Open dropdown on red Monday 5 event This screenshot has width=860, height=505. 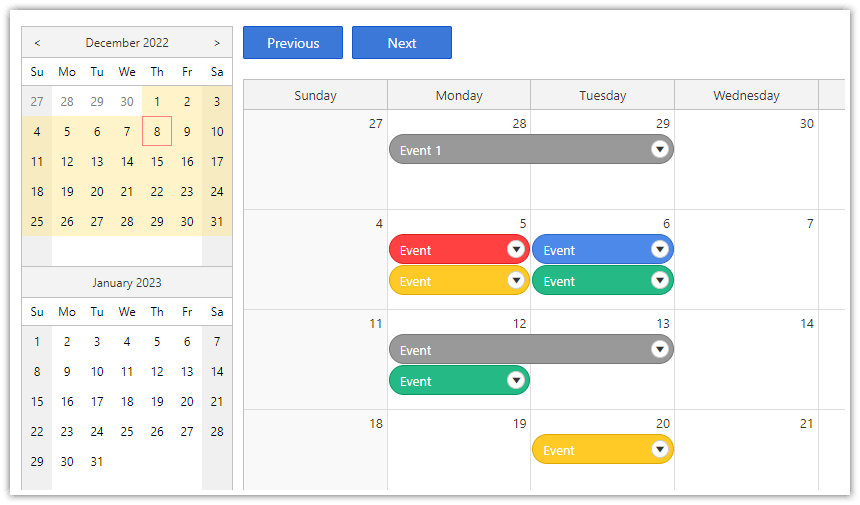coord(516,250)
